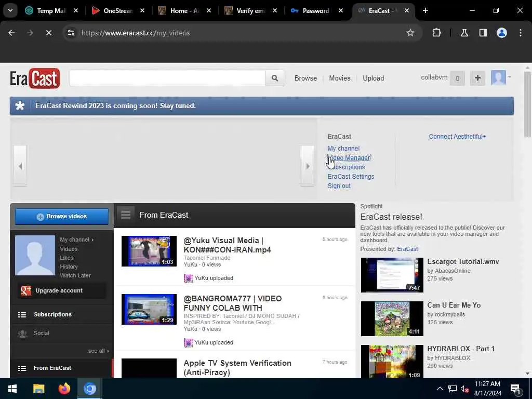Open the Chrome profile icon
Image resolution: width=532 pixels, height=399 pixels.
[502, 33]
